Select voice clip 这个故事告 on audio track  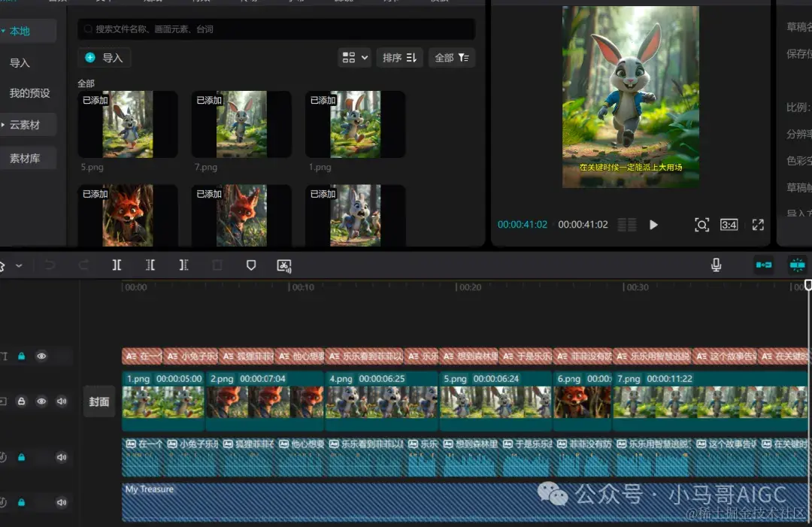click(x=726, y=457)
